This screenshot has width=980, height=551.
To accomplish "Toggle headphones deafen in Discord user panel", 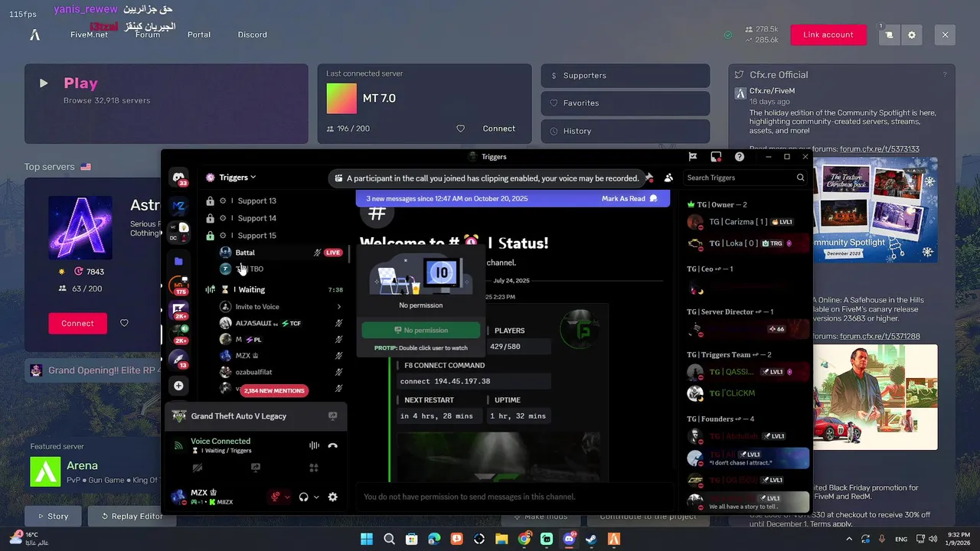I will click(x=304, y=497).
